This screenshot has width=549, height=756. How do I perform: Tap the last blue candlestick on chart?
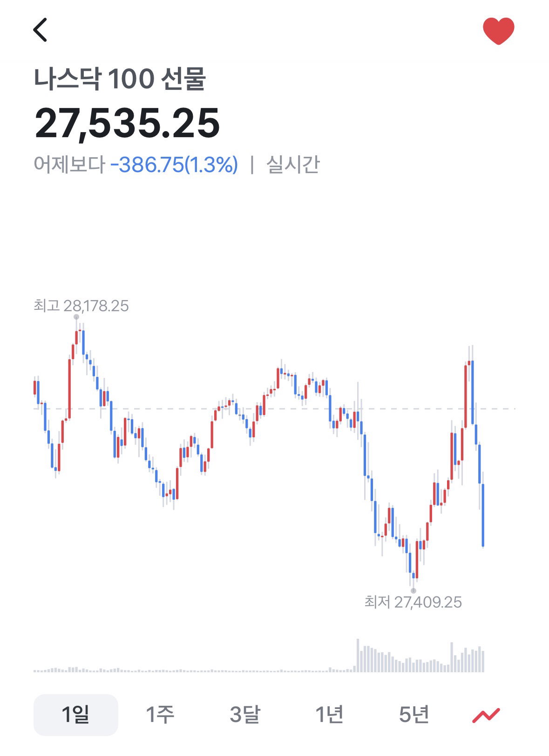(483, 515)
